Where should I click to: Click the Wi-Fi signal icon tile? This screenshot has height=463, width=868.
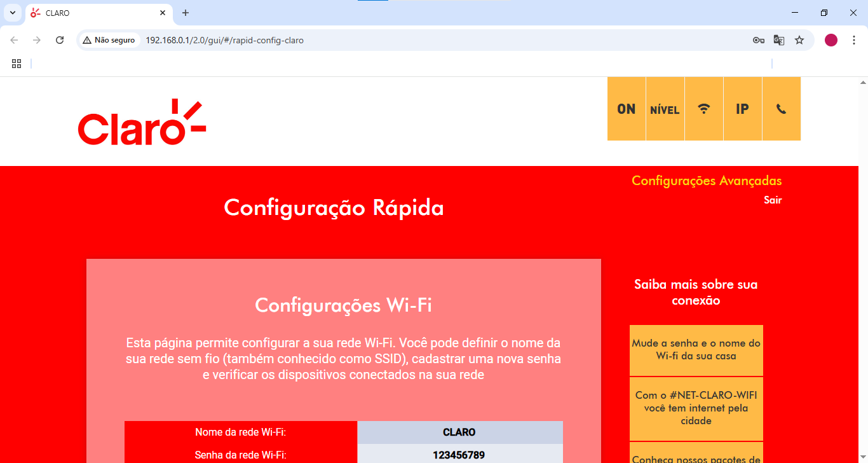click(704, 109)
